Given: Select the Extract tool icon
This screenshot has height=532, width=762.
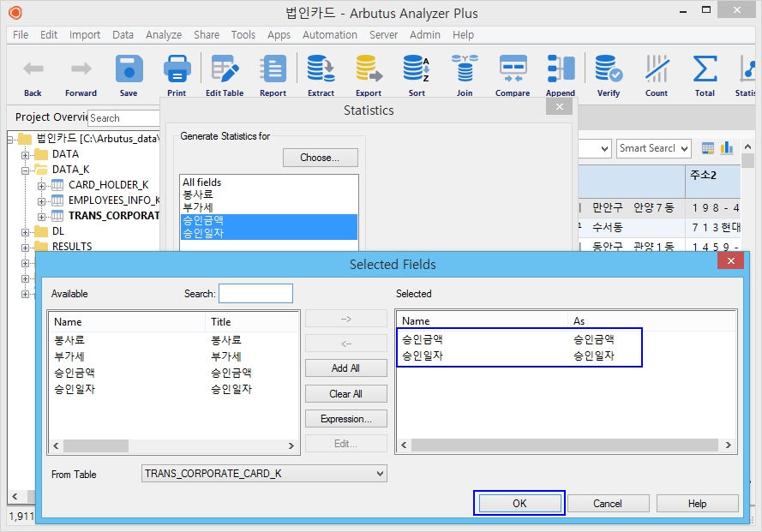Looking at the screenshot, I should (x=321, y=69).
